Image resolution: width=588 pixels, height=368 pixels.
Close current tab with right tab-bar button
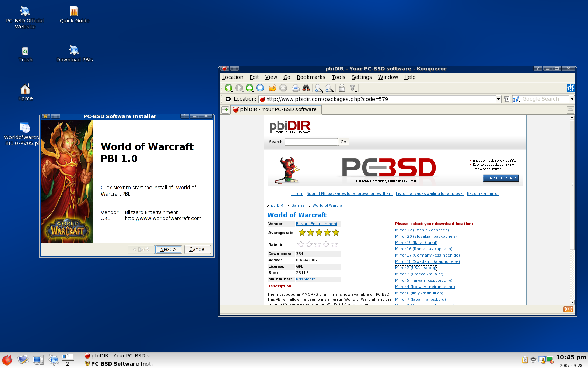click(570, 110)
